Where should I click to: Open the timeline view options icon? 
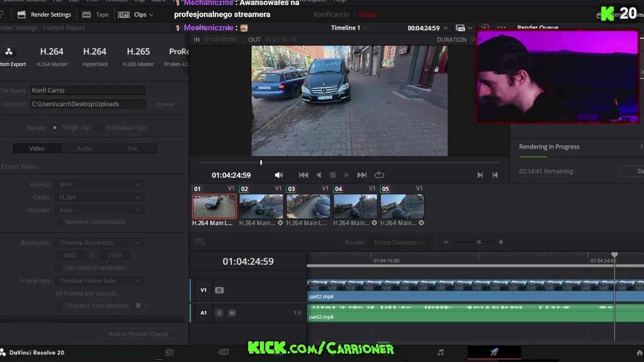coord(200,242)
